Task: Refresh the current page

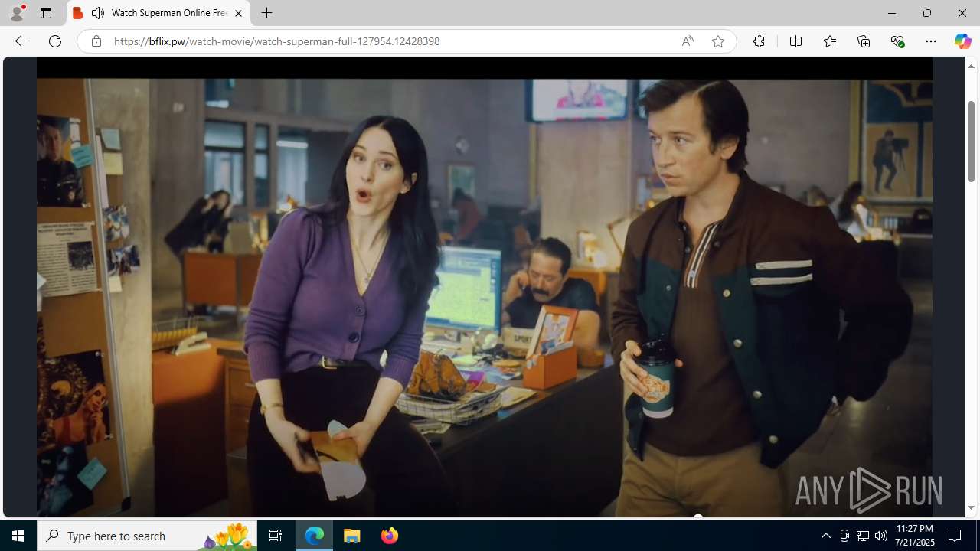Action: pos(55,41)
